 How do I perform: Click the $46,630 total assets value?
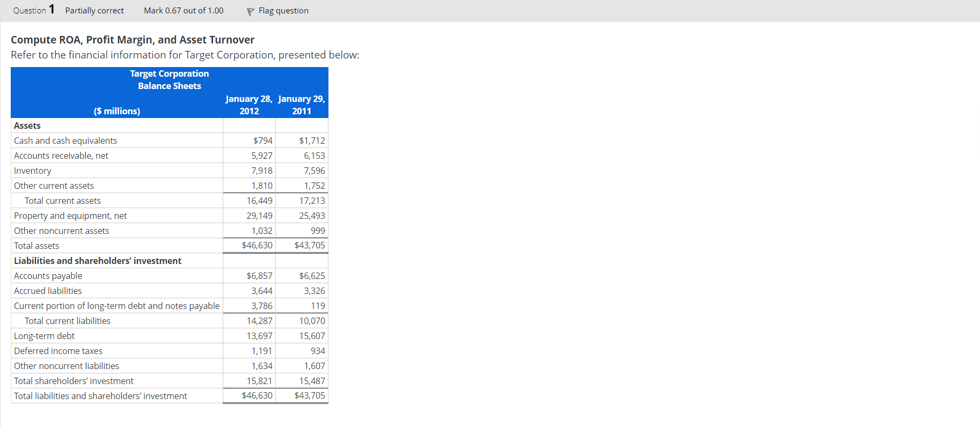(257, 245)
